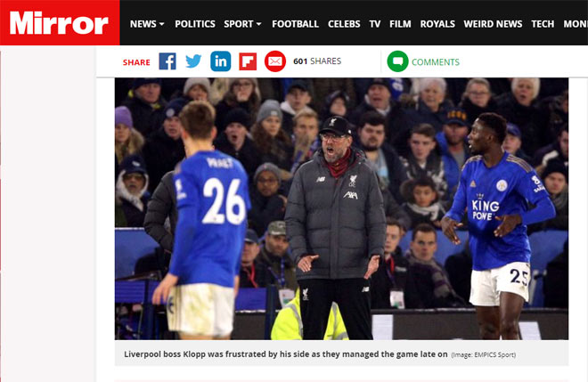Screen dimensions: 588x382
Task: Open the FILM section
Action: point(400,24)
